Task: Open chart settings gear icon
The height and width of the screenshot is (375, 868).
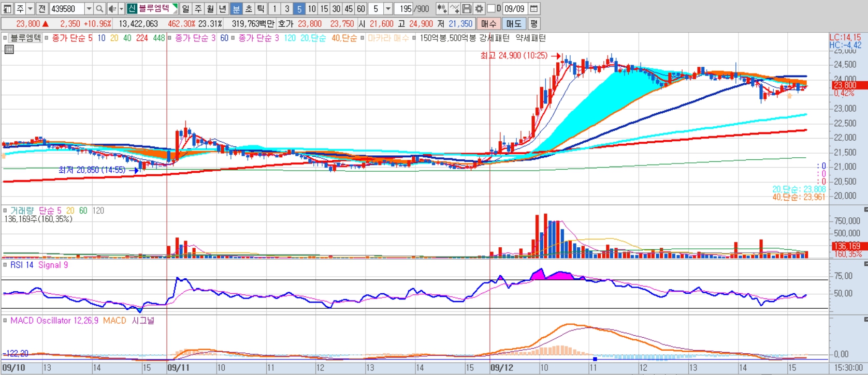Action: (479, 9)
